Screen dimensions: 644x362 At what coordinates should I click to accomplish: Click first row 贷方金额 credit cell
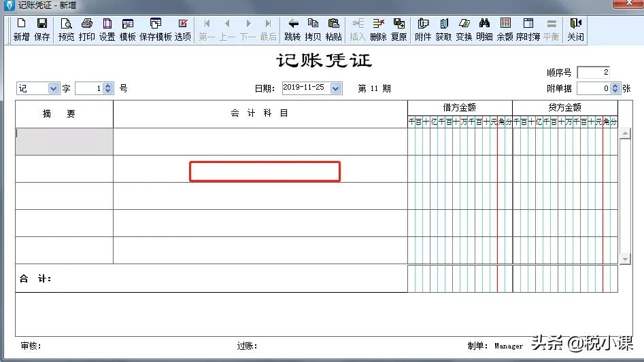point(565,141)
